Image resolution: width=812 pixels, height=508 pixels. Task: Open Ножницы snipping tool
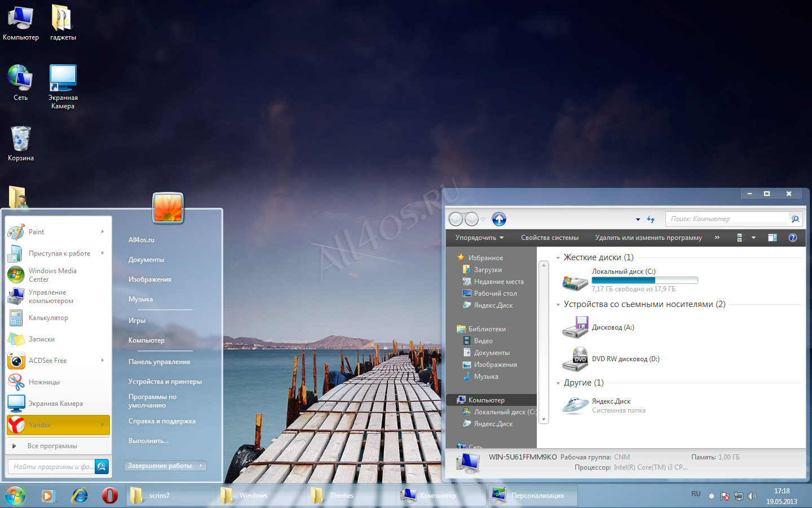58,382
